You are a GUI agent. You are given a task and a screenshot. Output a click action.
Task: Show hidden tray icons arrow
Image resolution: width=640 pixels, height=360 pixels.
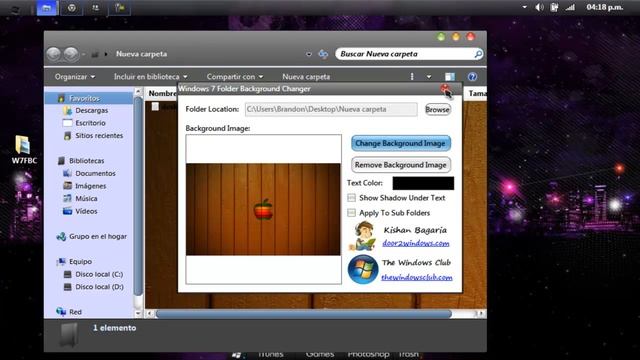tap(524, 7)
